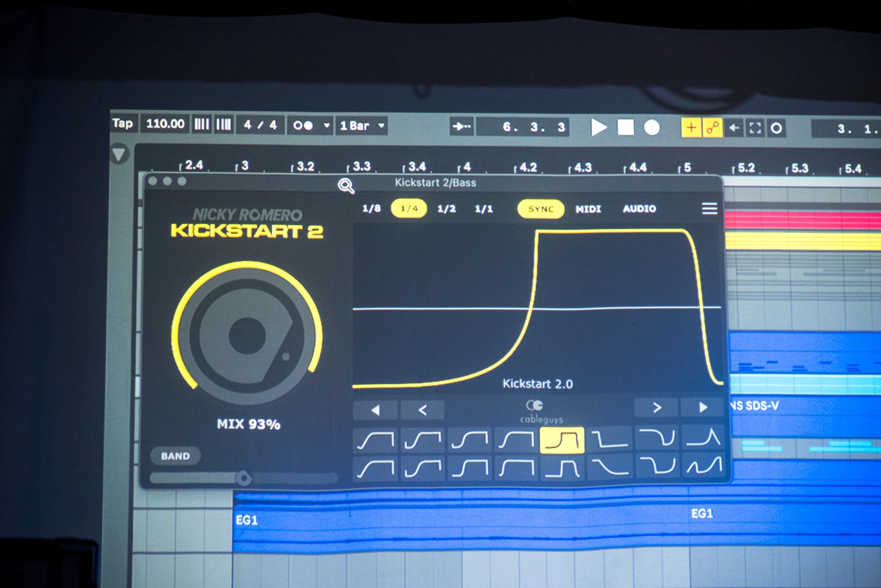881x588 pixels.
Task: Click bar 5 marker on the timeline ruler
Action: 687,167
